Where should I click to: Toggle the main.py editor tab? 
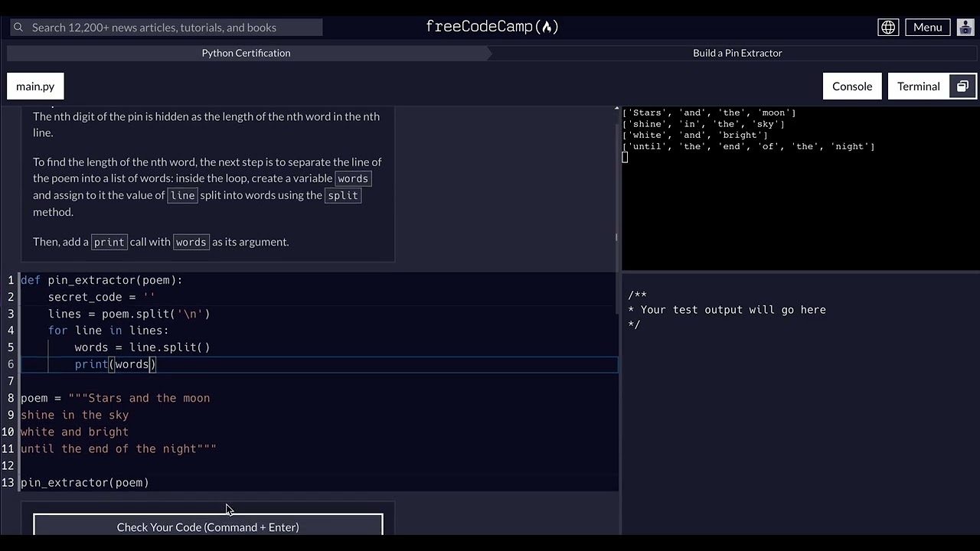pos(35,86)
